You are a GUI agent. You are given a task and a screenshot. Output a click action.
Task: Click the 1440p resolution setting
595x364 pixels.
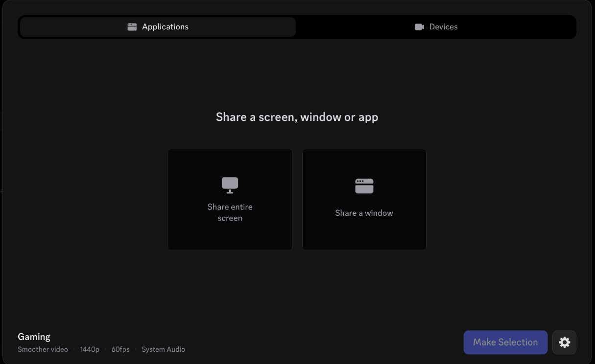pos(90,349)
